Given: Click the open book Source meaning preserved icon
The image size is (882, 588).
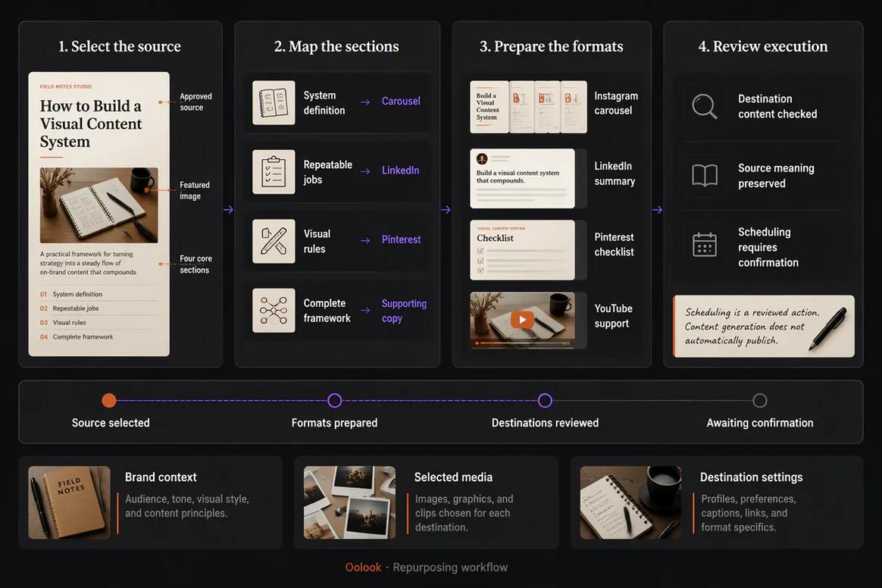Looking at the screenshot, I should point(704,176).
